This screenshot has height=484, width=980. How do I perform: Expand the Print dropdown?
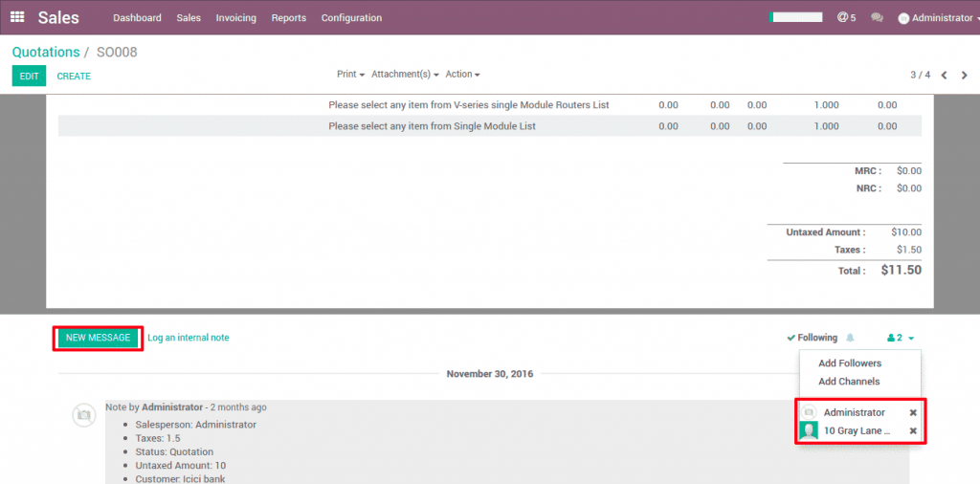pos(350,75)
